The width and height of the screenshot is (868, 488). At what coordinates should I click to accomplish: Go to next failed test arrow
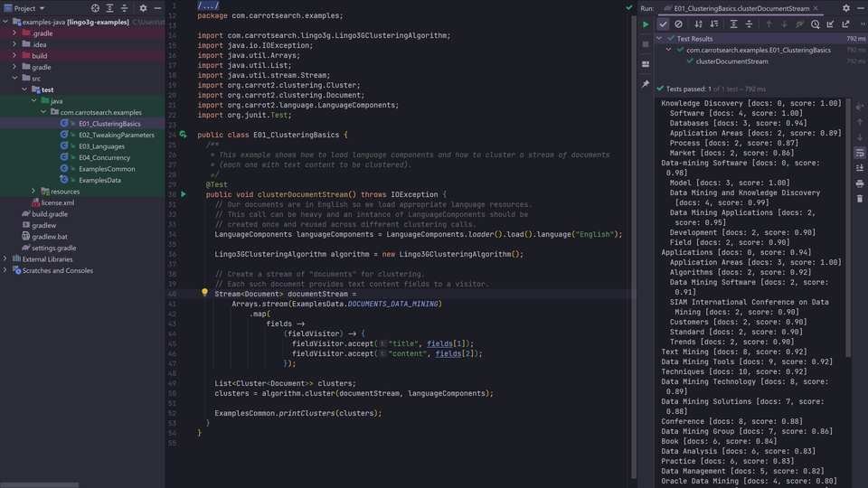pos(785,24)
